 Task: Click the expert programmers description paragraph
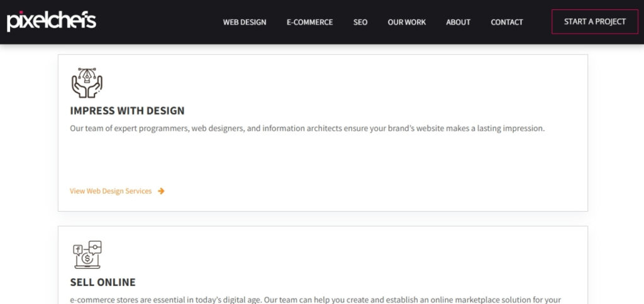pyautogui.click(x=307, y=128)
